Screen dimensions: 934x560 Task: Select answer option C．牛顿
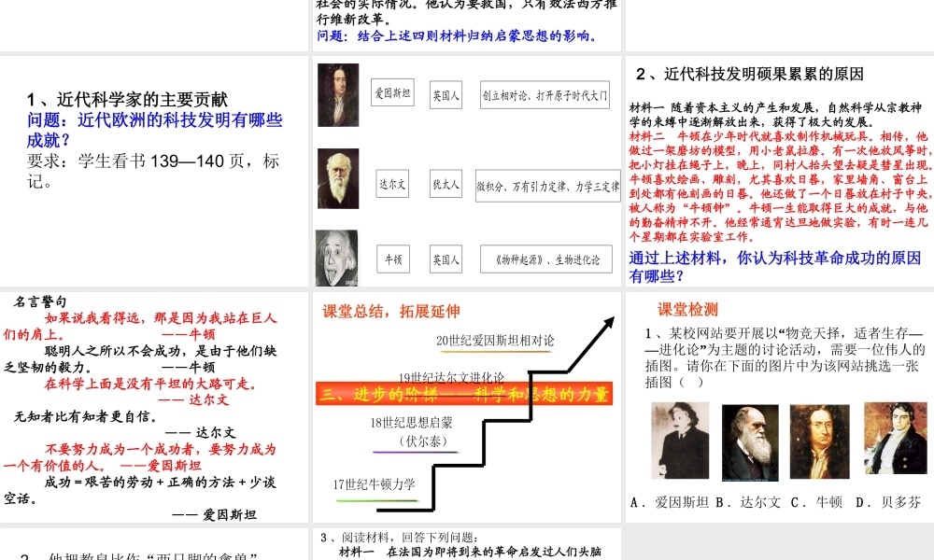815,502
